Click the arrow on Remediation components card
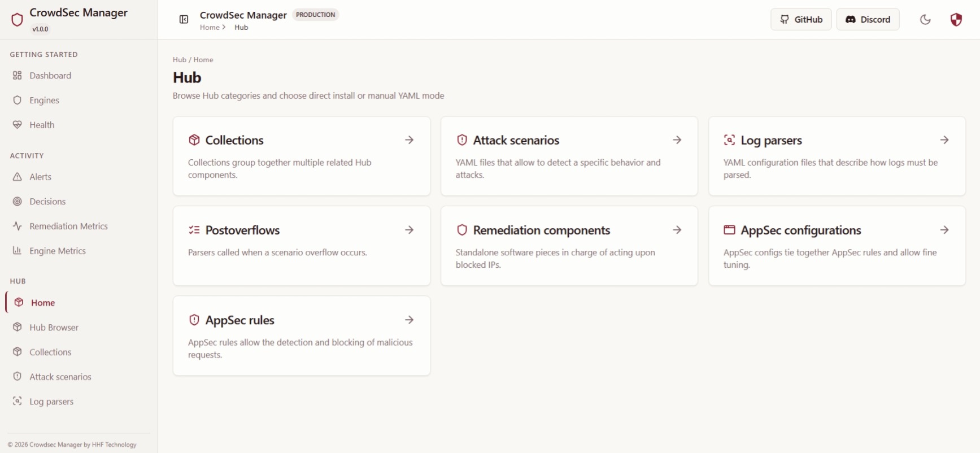 677,230
